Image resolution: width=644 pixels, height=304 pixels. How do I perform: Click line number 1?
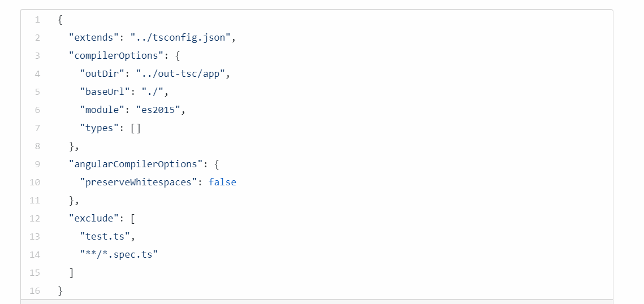coord(37,20)
